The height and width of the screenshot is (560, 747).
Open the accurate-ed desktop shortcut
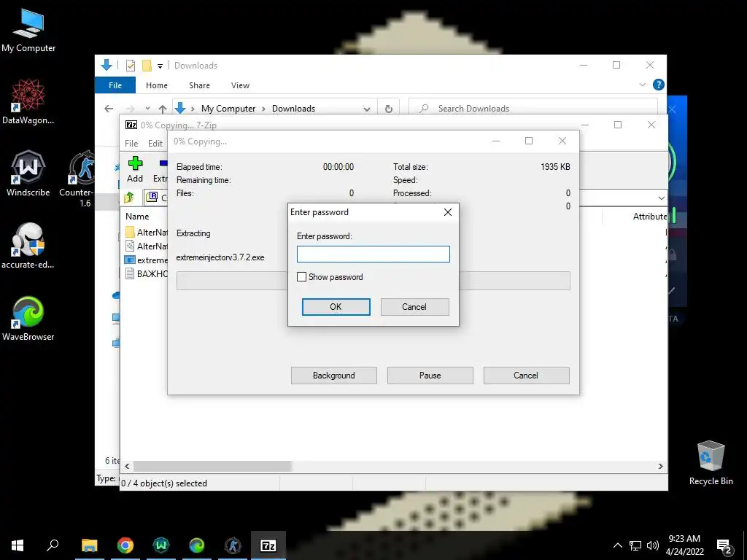28,246
